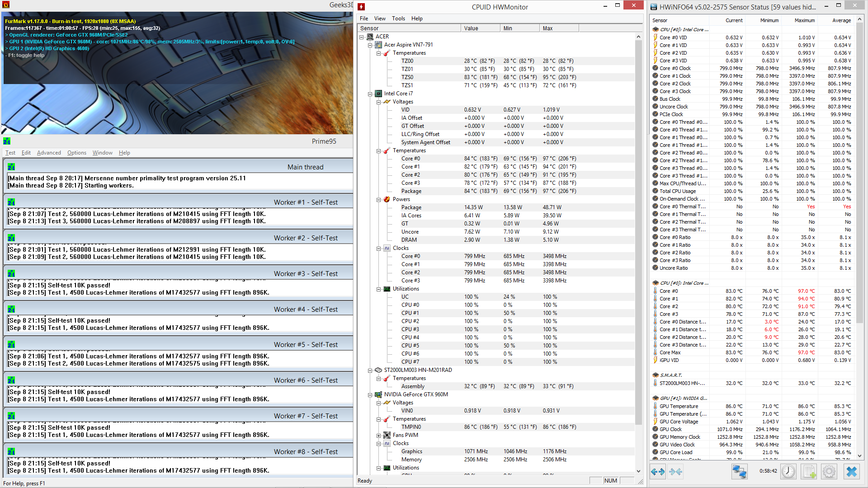Click HWMonitor vertical scrollbar thumb
Image resolution: width=868 pixels, height=488 pixels.
click(x=638, y=233)
